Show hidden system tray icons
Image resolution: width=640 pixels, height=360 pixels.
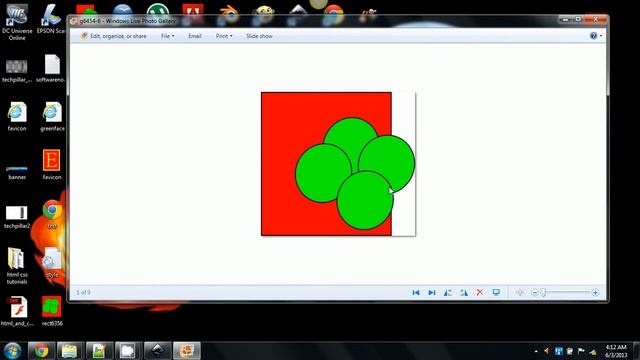536,351
